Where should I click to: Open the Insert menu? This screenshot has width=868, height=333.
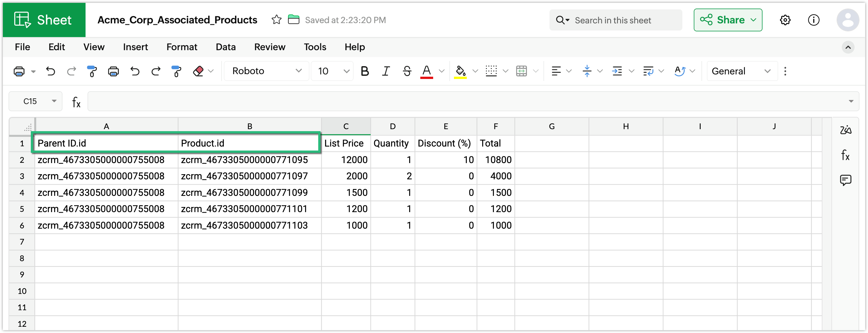pyautogui.click(x=135, y=47)
